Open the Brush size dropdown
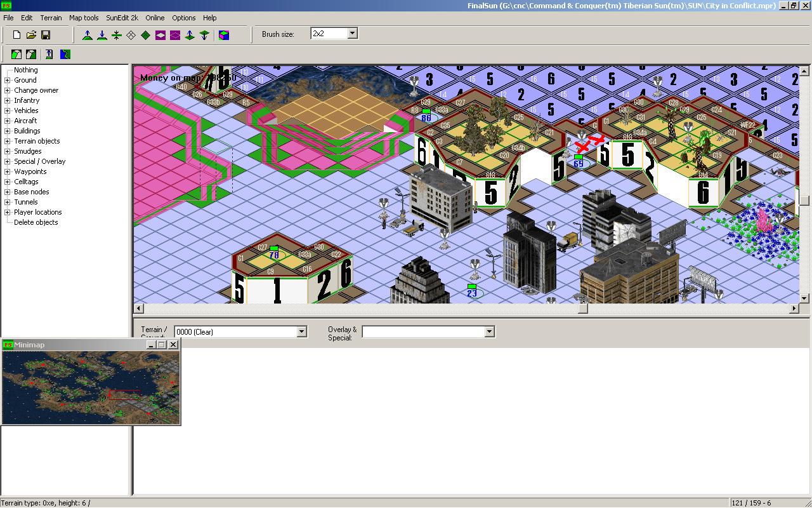This screenshot has height=508, width=812. point(353,33)
